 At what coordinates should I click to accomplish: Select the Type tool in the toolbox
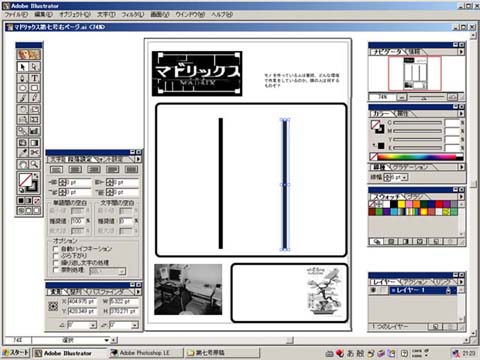pyautogui.click(x=34, y=78)
